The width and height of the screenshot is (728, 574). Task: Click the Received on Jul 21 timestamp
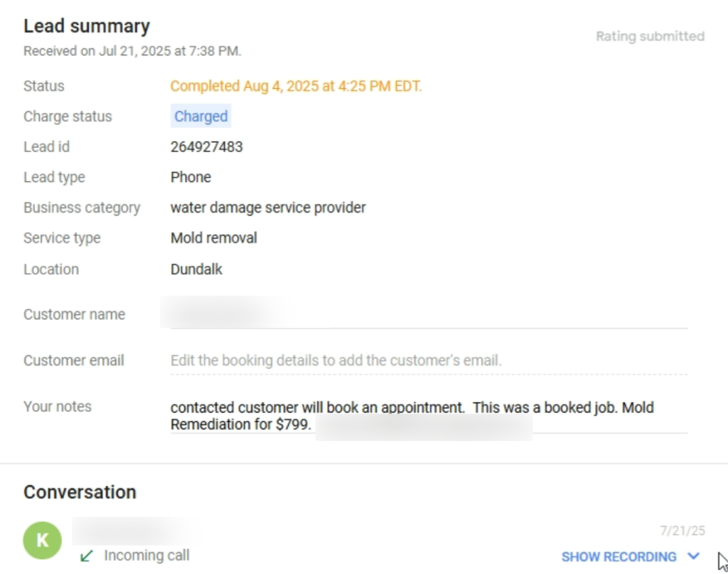point(132,51)
